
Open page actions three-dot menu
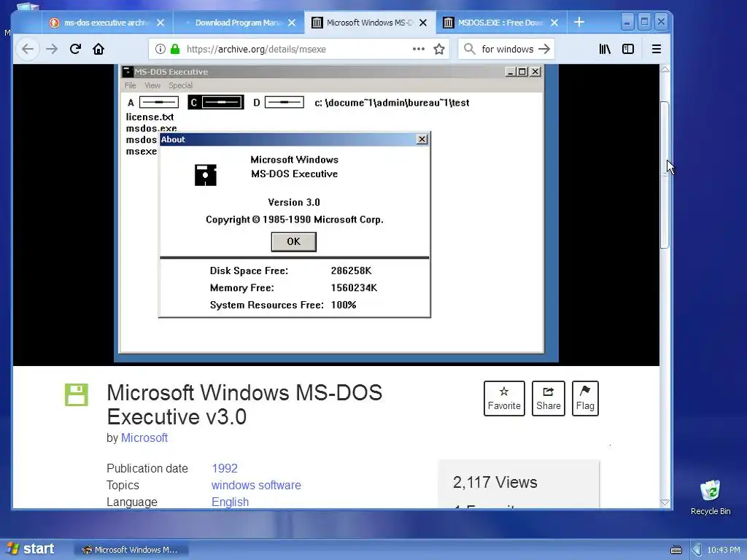(x=418, y=49)
